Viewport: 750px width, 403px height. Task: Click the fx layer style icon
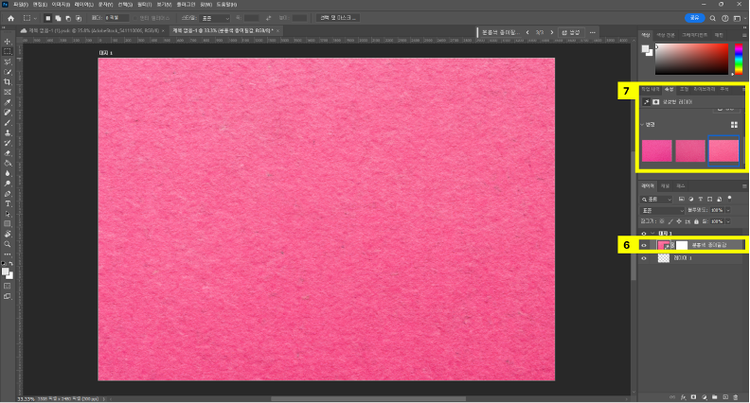click(683, 397)
